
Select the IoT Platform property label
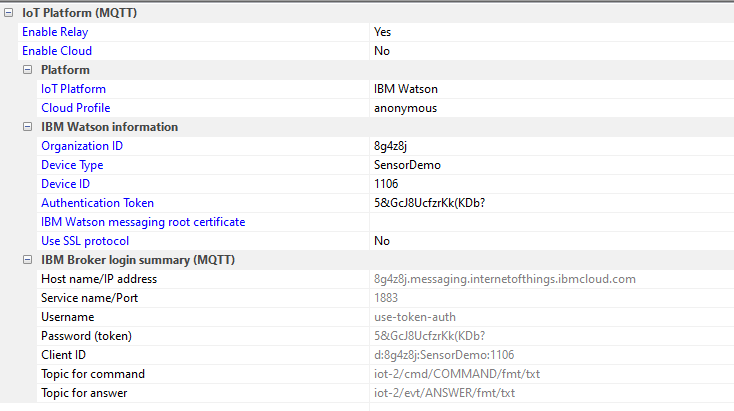click(73, 89)
